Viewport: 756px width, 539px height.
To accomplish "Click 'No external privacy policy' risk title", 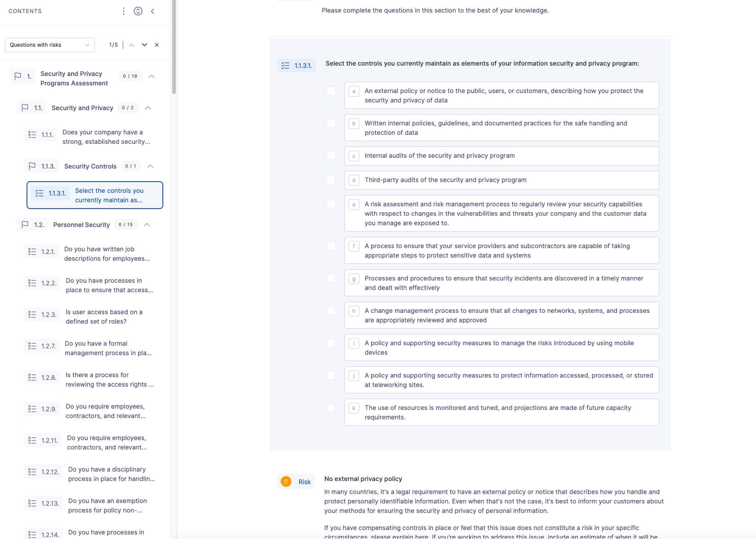I will 363,479.
